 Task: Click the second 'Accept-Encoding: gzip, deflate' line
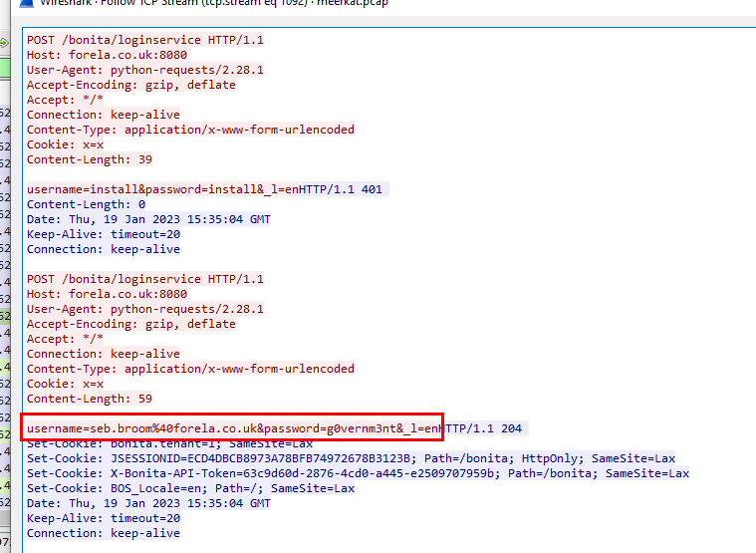click(x=131, y=324)
